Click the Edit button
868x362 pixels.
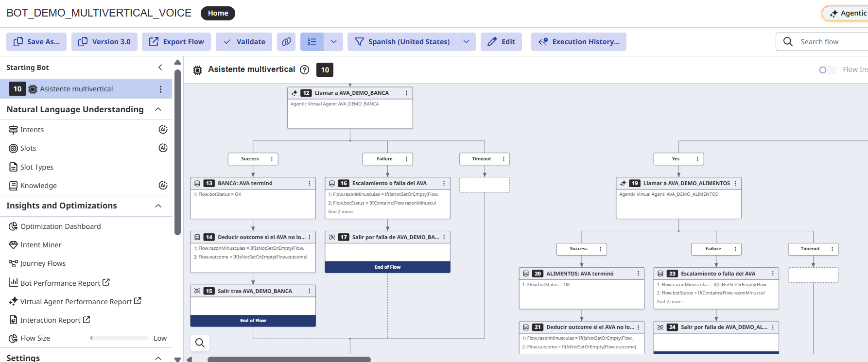point(501,42)
